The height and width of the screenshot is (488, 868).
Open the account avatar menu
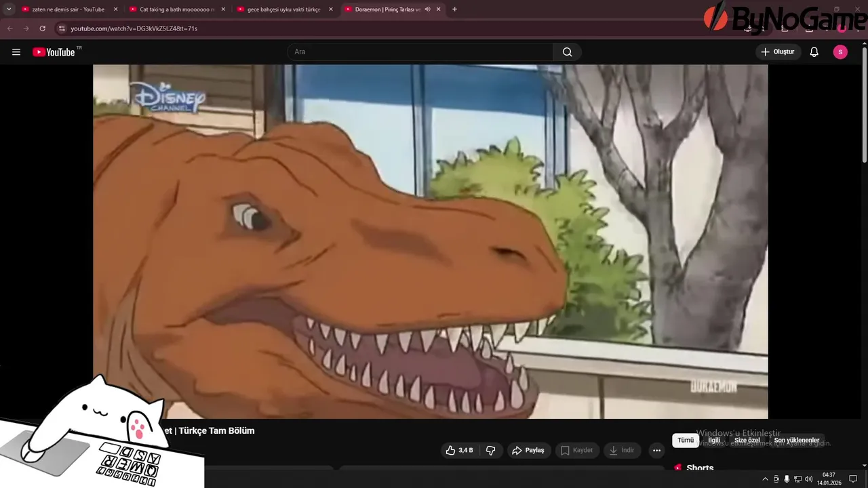(x=840, y=52)
